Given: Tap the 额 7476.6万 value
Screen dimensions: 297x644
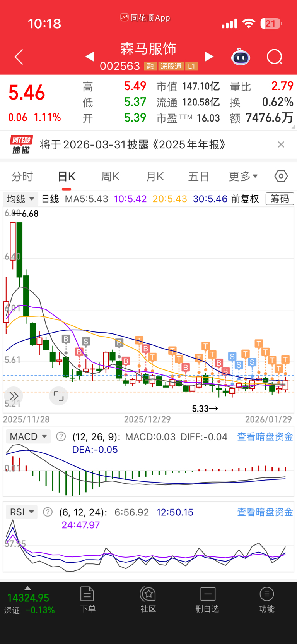Looking at the screenshot, I should 261,118.
